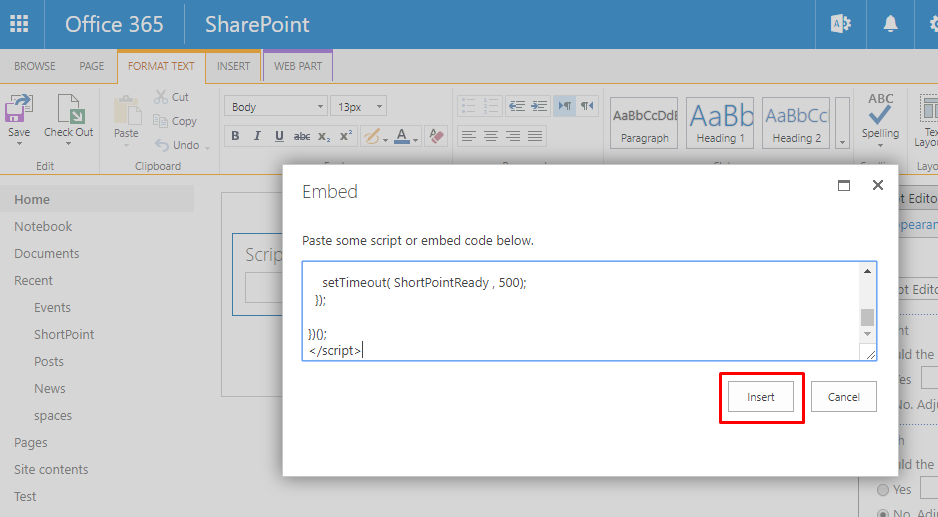The height and width of the screenshot is (517, 938).
Task: Undo the last action
Action: click(x=177, y=145)
